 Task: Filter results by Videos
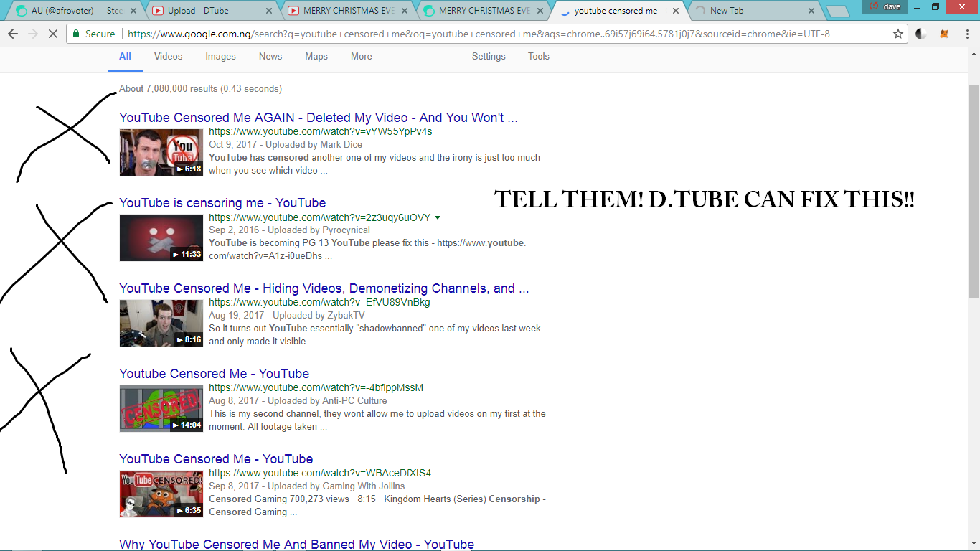tap(168, 57)
